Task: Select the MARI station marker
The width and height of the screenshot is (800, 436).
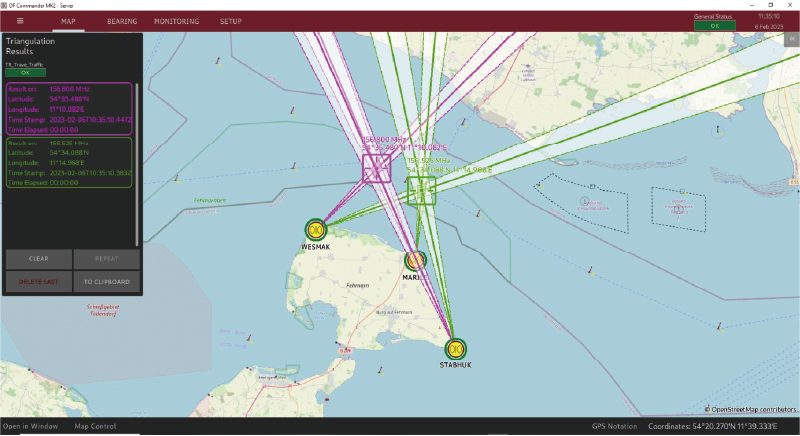Action: [x=414, y=261]
